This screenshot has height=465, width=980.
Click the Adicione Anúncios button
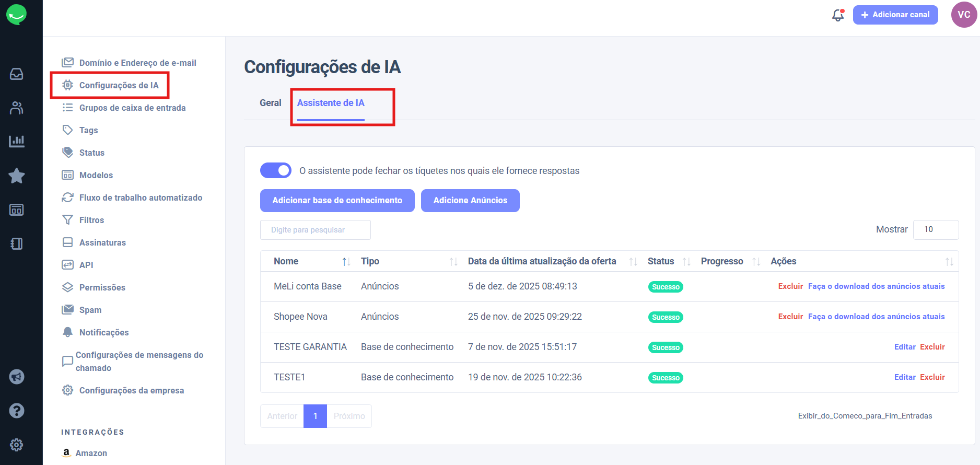click(x=470, y=201)
